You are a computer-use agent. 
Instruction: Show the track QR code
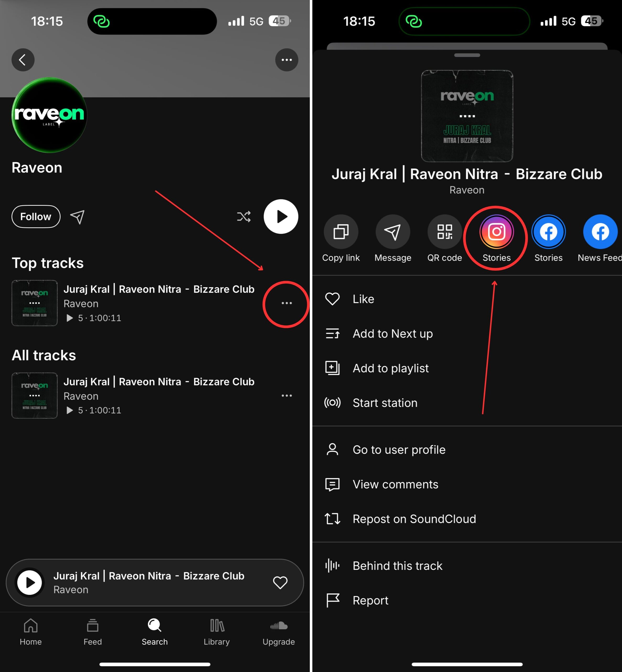[445, 239]
